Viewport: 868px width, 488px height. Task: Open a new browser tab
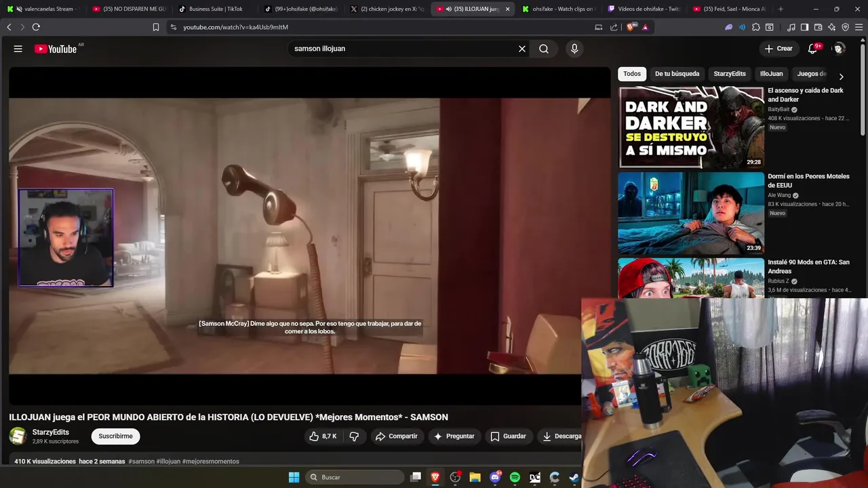tap(781, 9)
